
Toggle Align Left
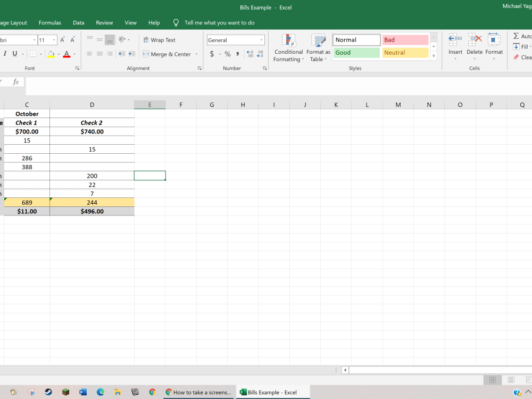(89, 54)
